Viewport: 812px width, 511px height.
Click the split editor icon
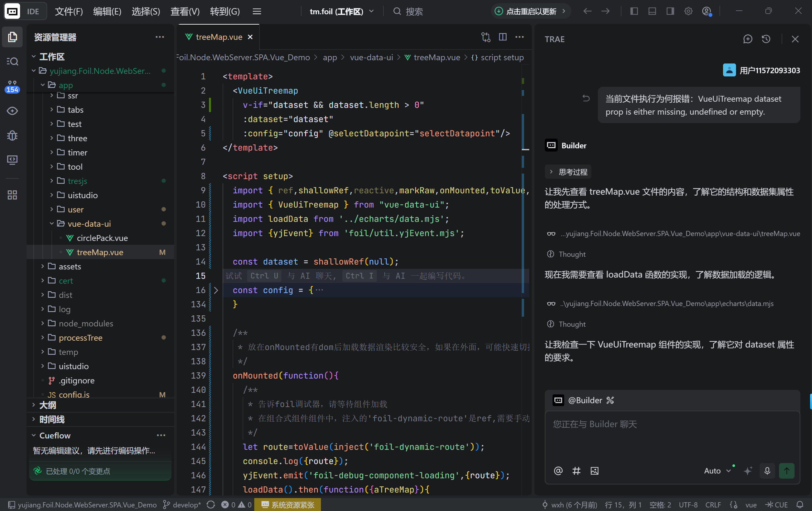[x=502, y=37]
